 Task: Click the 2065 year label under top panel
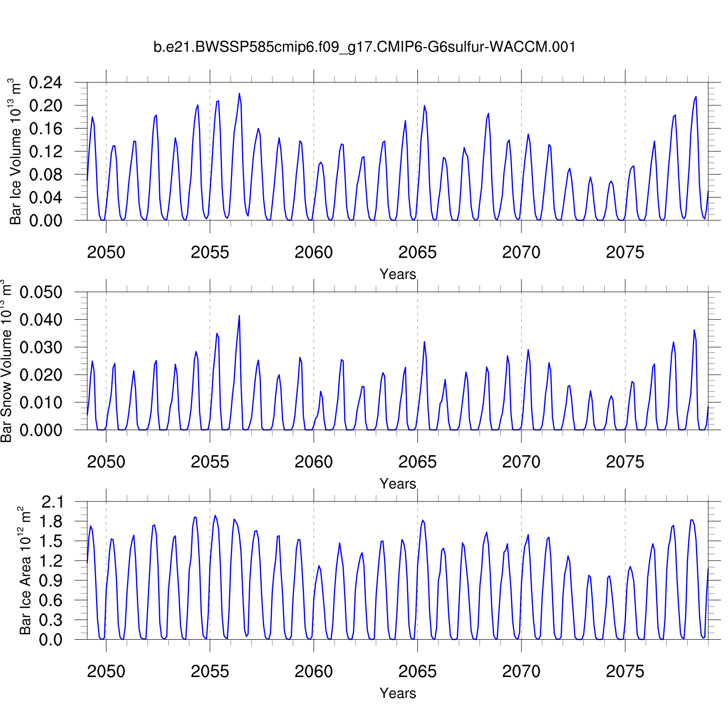pyautogui.click(x=417, y=252)
